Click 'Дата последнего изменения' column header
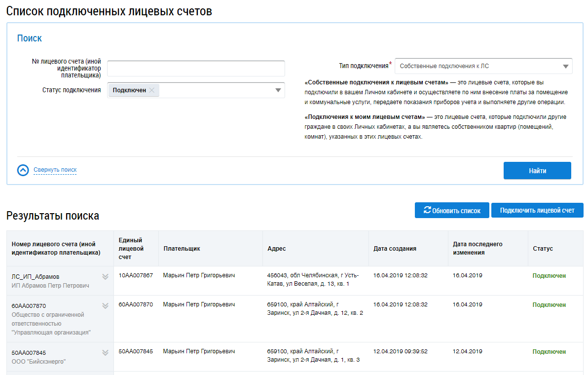 [x=478, y=248]
